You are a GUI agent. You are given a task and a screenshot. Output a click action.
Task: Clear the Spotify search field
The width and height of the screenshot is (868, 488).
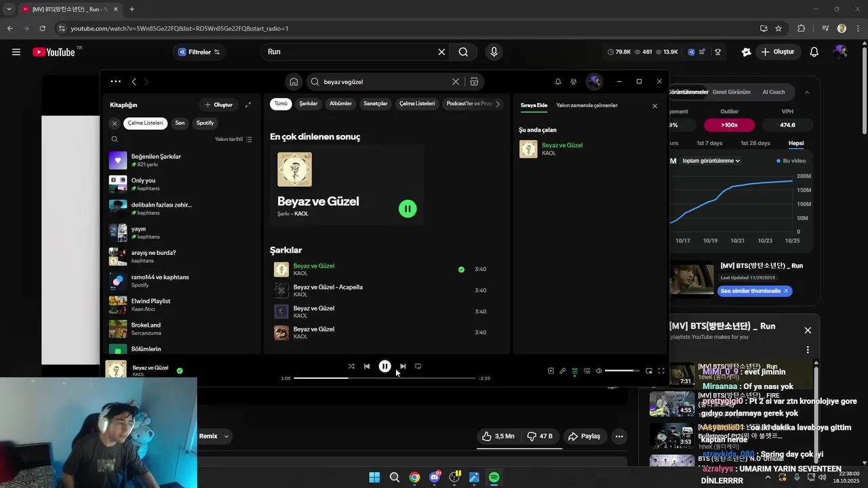point(456,81)
